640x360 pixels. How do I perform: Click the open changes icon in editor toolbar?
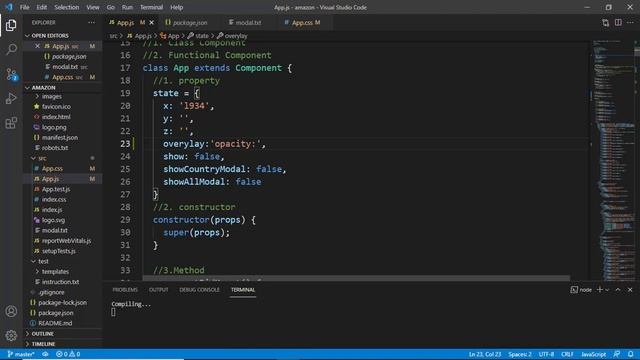[605, 22]
